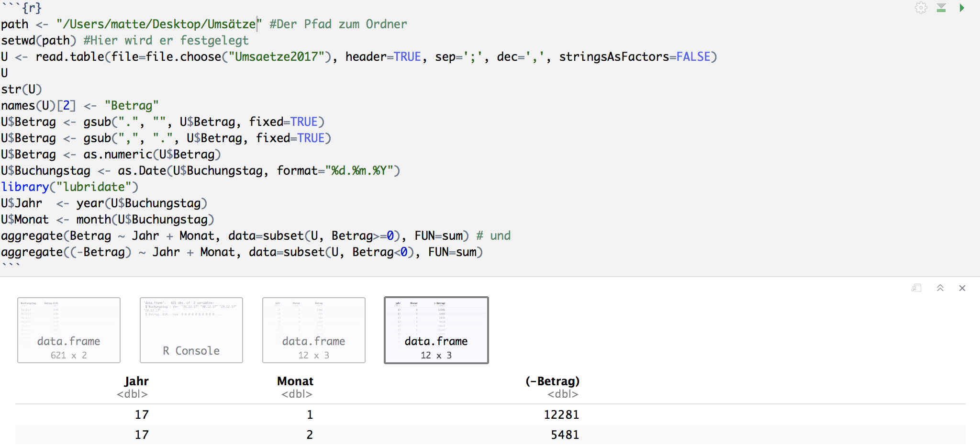This screenshot has width=980, height=447.
Task: Select the 621 x 2 data.frame thumbnail
Action: pyautogui.click(x=69, y=330)
